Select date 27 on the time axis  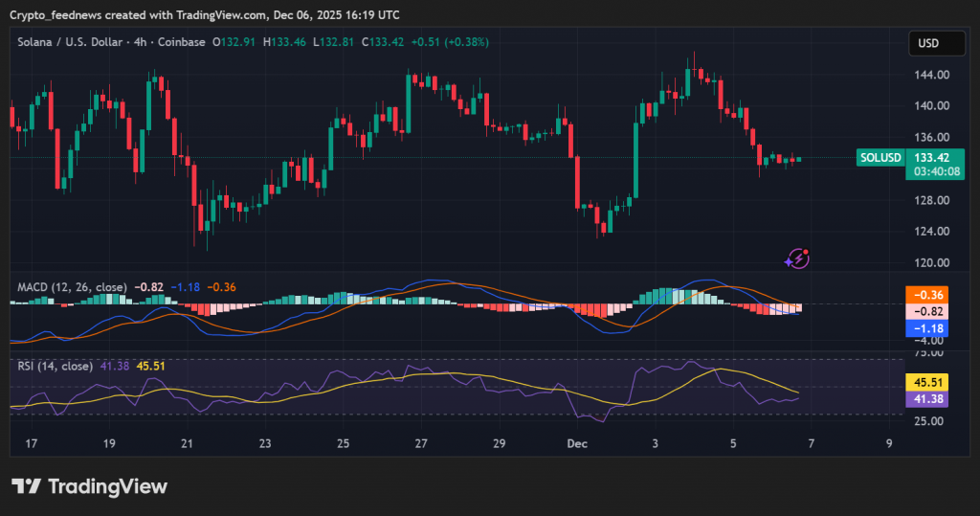[421, 444]
